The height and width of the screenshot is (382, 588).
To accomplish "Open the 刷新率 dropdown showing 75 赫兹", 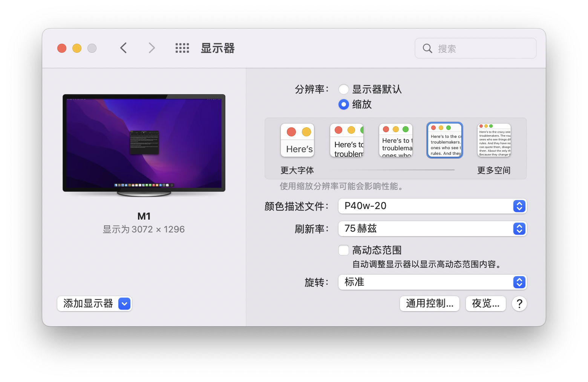I will pyautogui.click(x=432, y=229).
